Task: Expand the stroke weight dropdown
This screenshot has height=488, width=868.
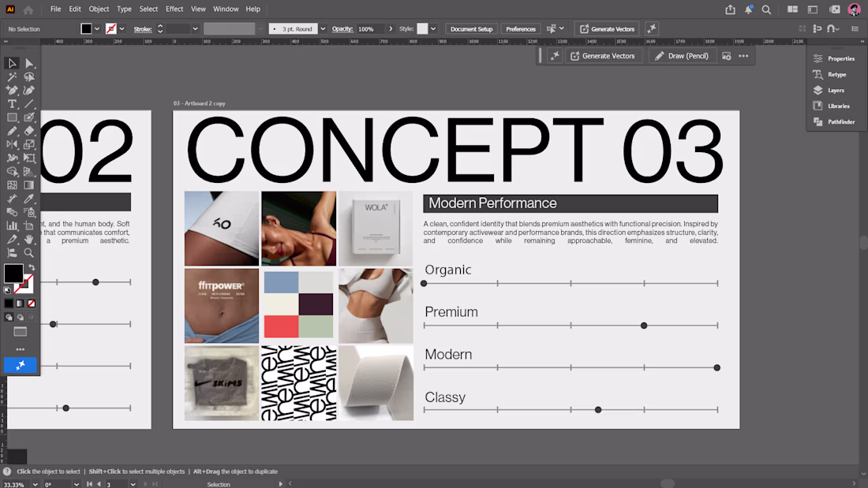Action: click(x=195, y=28)
